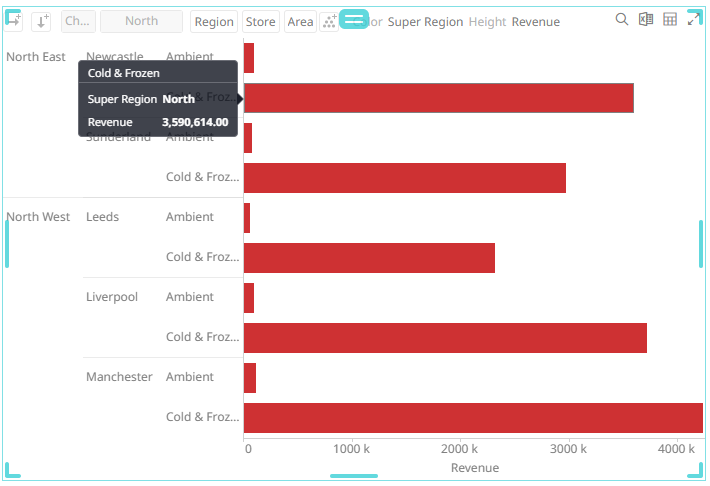Click the Cold & Froz... label for Sunderland
The width and height of the screenshot is (710, 486).
(202, 177)
